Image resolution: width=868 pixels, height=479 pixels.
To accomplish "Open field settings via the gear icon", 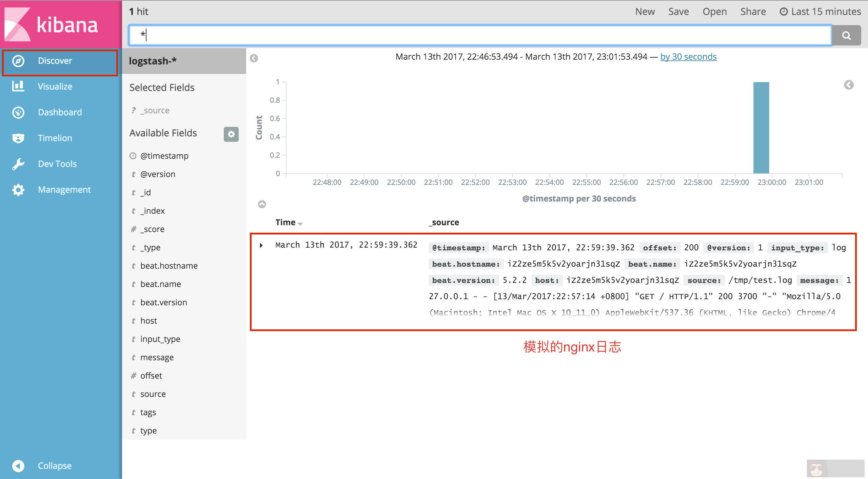I will [231, 134].
